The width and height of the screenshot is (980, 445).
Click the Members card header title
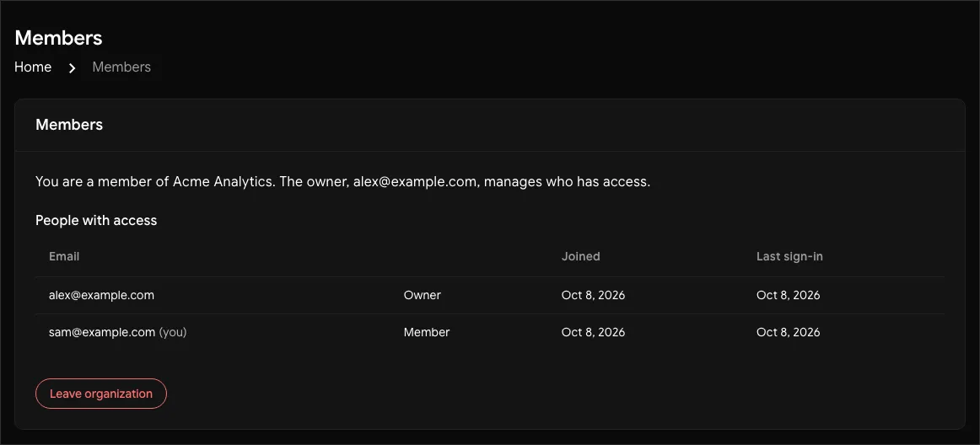click(x=69, y=125)
